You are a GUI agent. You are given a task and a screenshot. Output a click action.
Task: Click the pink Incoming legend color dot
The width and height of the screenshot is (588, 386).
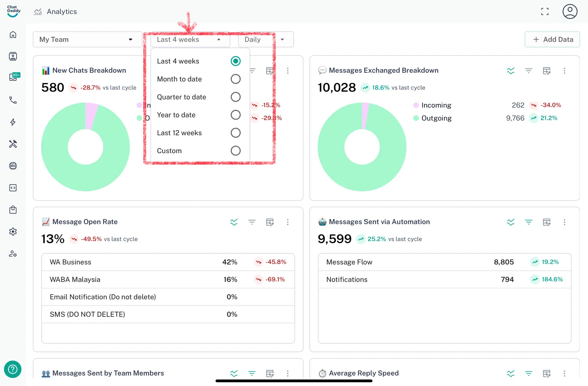(x=416, y=105)
